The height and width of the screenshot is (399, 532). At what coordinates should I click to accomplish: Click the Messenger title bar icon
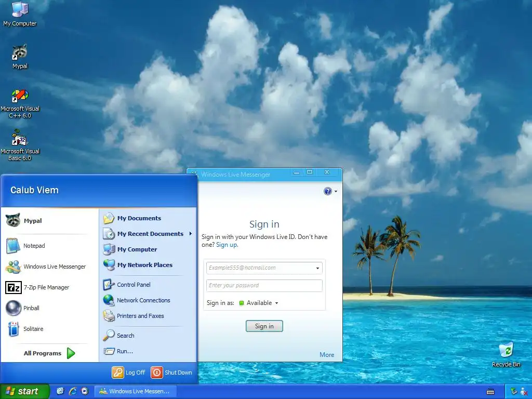point(194,174)
